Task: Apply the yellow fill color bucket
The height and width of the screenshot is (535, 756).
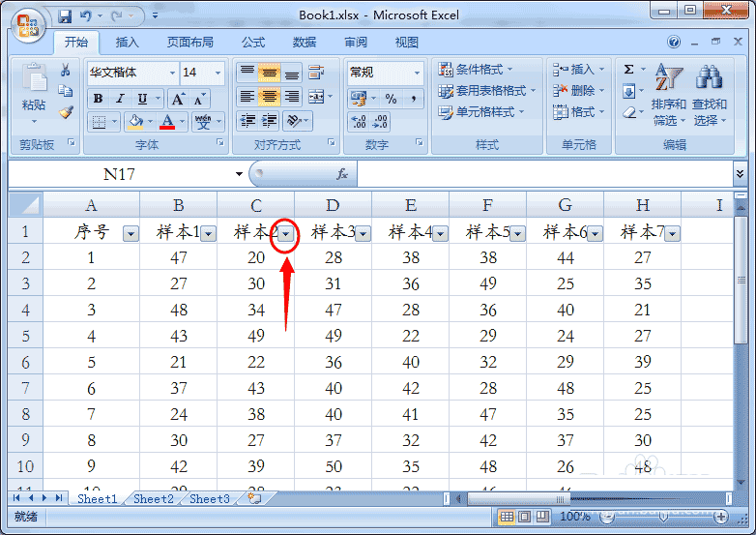Action: pos(135,122)
